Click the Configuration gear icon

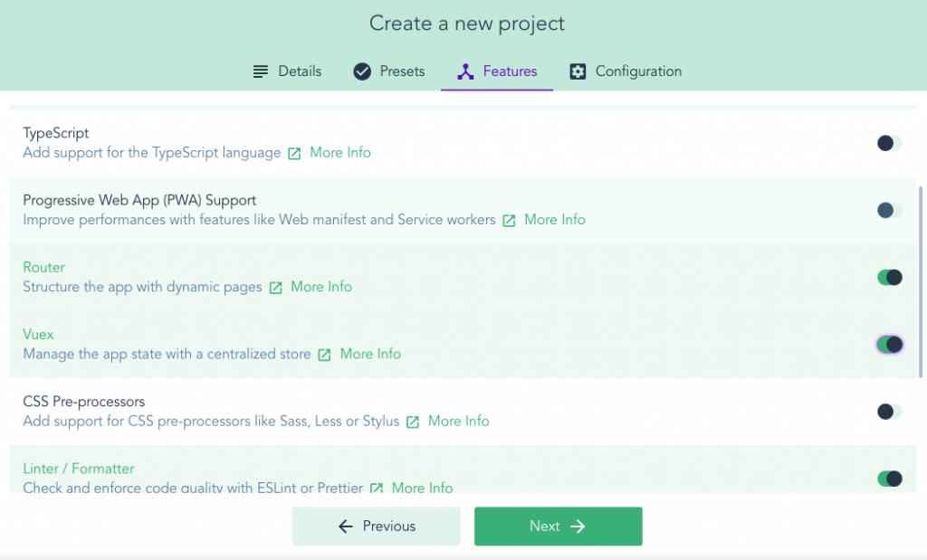[x=578, y=71]
